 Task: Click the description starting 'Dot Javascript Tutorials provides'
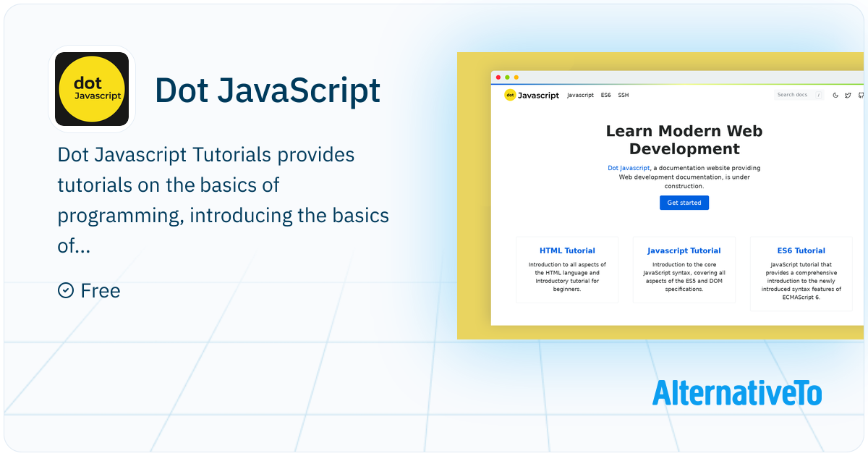(x=223, y=200)
